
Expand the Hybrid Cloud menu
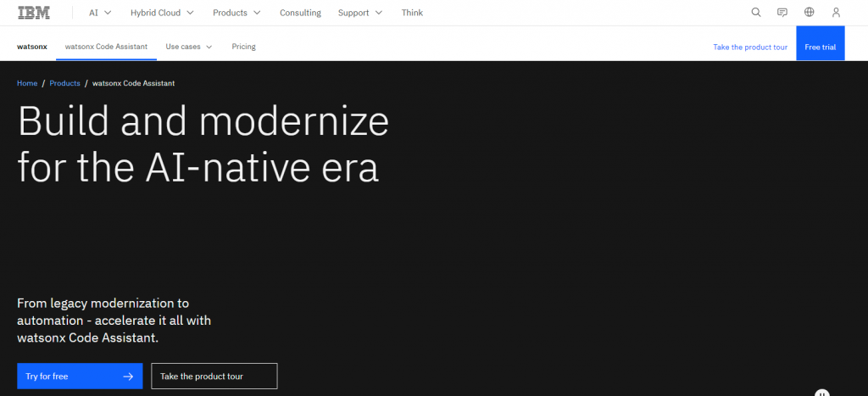(162, 13)
